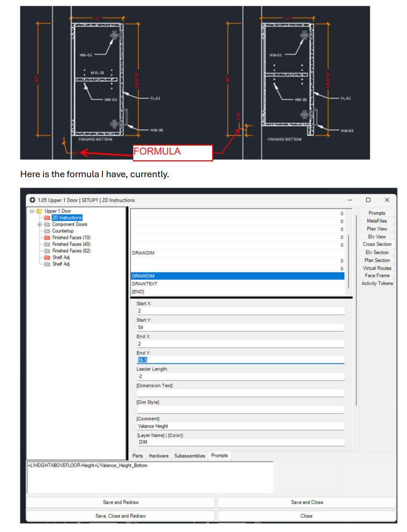
Task: Open the Face Frame section
Action: (x=377, y=275)
